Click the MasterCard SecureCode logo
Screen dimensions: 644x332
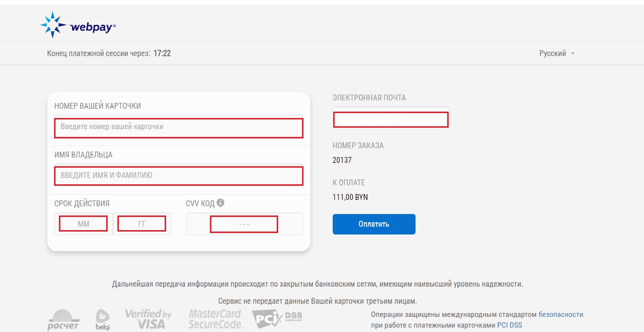click(215, 319)
